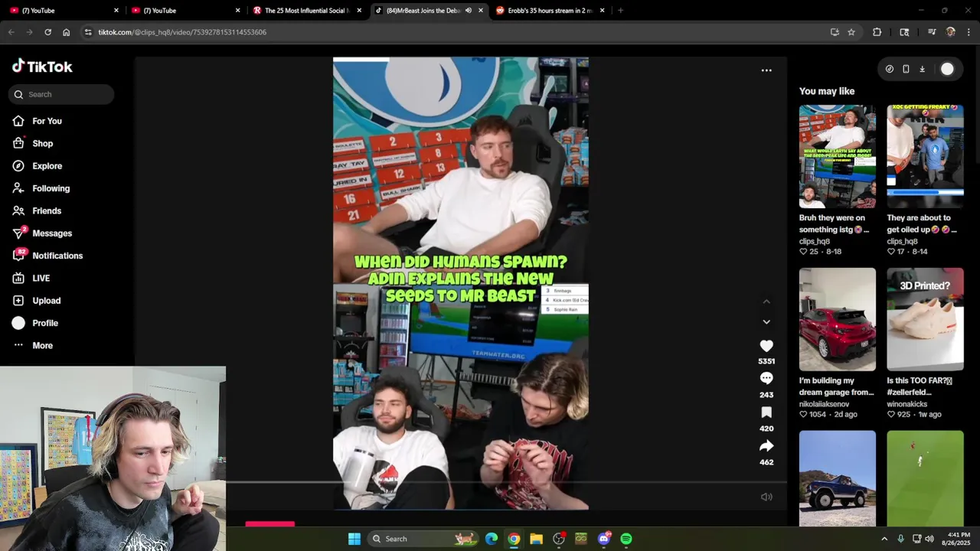Click the download app icon in the top pill
Image resolution: width=980 pixels, height=551 pixels.
922,69
